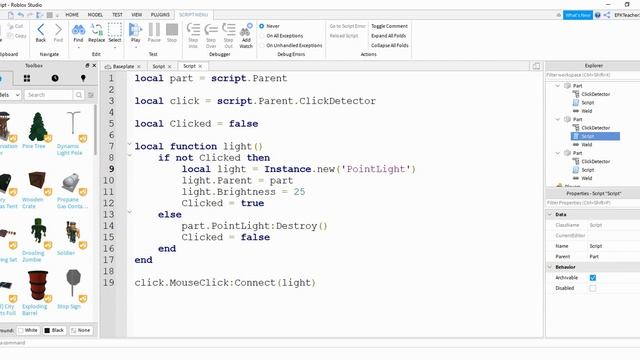Open the toolbox Models category dropdown
The height and width of the screenshot is (360, 640).
[10, 95]
